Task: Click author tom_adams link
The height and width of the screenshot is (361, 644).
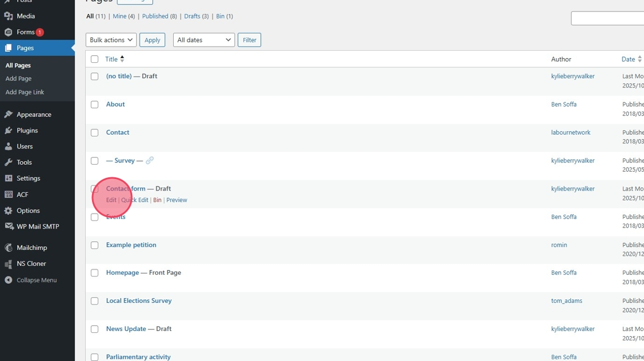Action: coord(566,301)
